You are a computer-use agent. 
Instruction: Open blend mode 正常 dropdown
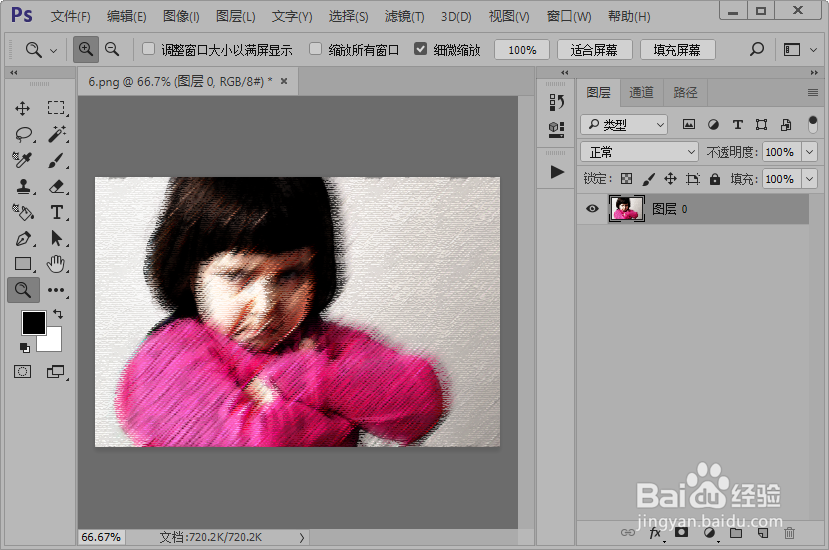pyautogui.click(x=639, y=152)
